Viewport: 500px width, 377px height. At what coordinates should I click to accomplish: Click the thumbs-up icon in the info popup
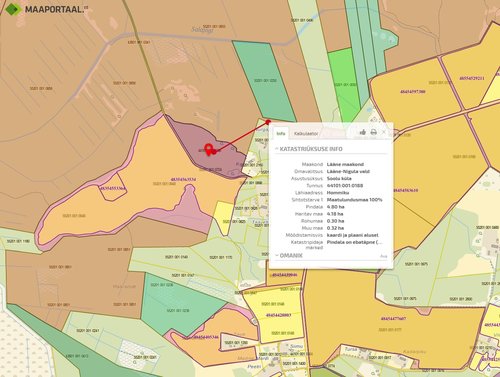tap(363, 132)
